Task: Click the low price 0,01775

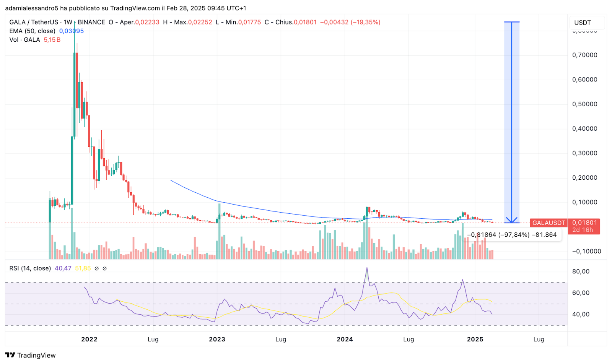Action: coord(249,22)
